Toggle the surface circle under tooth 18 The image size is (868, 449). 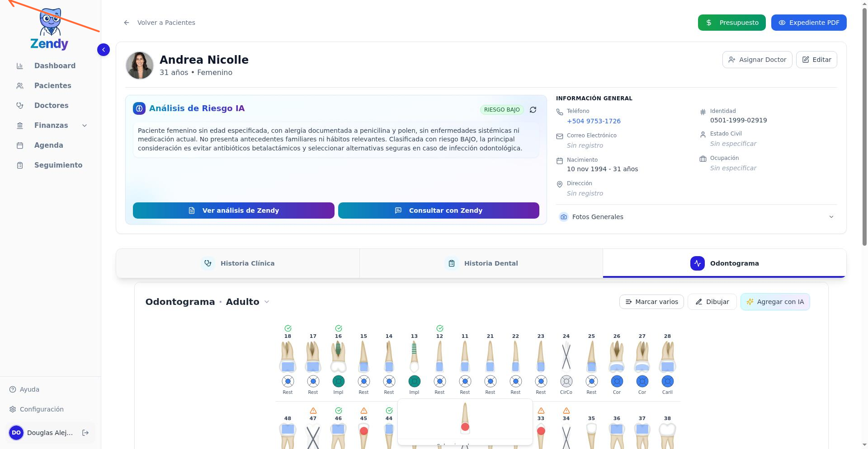click(x=288, y=381)
